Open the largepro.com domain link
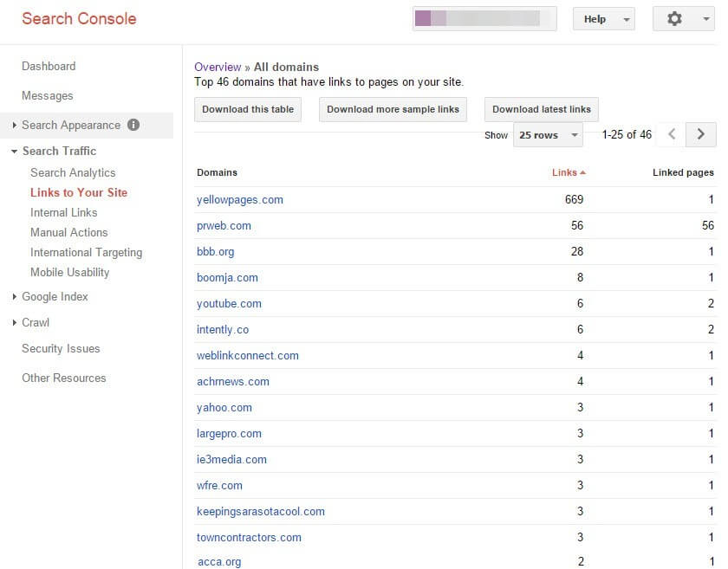Screen dimensions: 728x569 (x=229, y=434)
